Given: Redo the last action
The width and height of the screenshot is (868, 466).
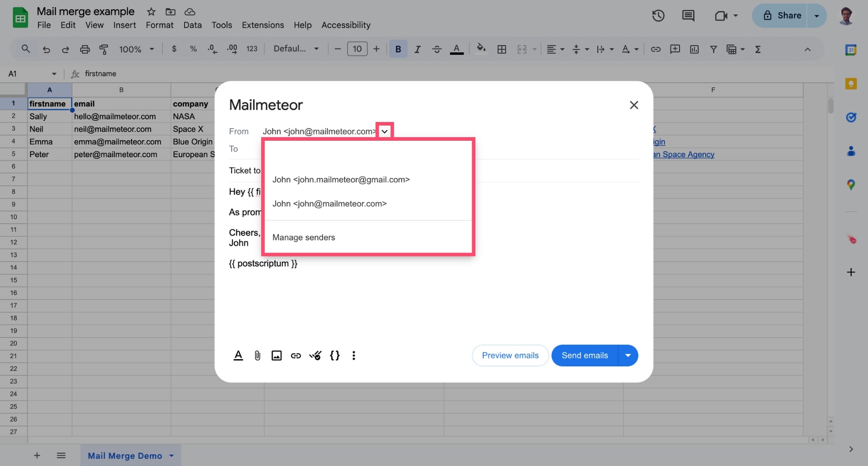Looking at the screenshot, I should (65, 49).
